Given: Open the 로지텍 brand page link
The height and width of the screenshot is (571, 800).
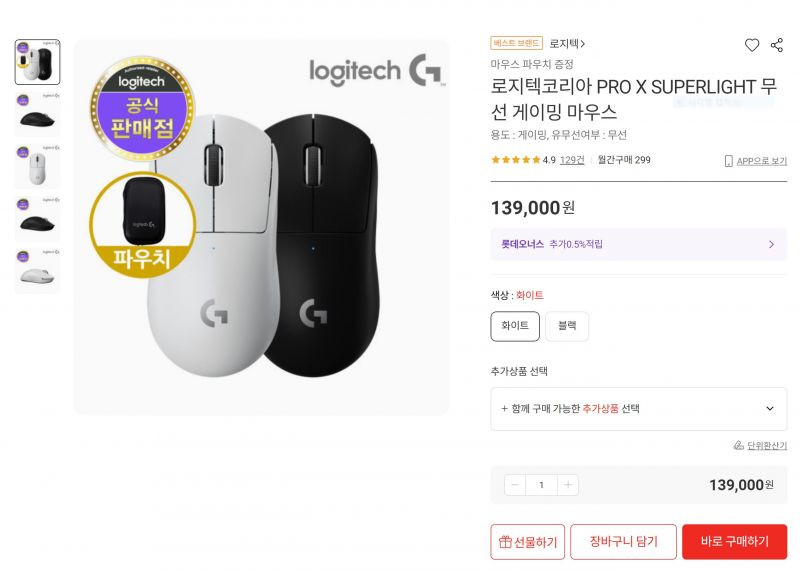Looking at the screenshot, I should pos(567,44).
